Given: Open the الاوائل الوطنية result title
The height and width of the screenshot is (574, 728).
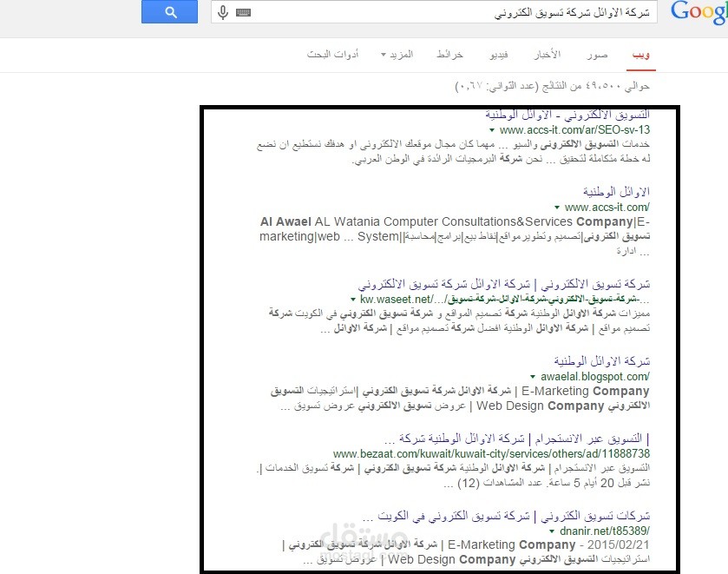Looking at the screenshot, I should [616, 192].
